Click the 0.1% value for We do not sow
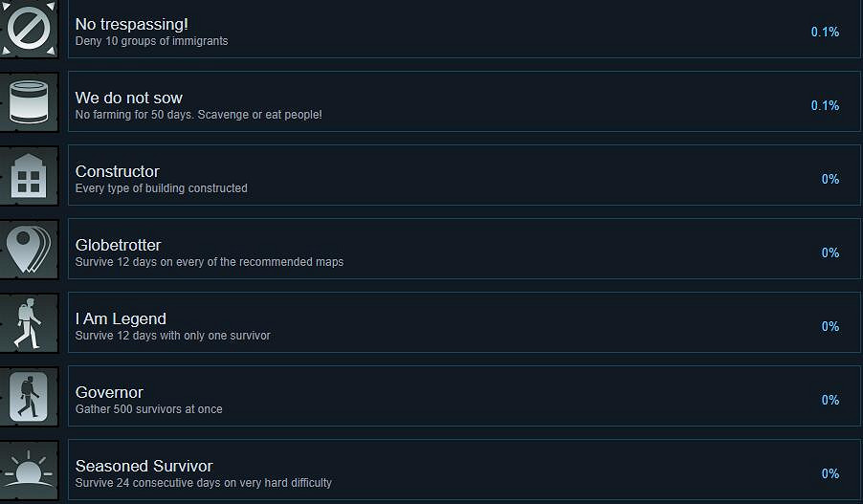 click(x=825, y=105)
